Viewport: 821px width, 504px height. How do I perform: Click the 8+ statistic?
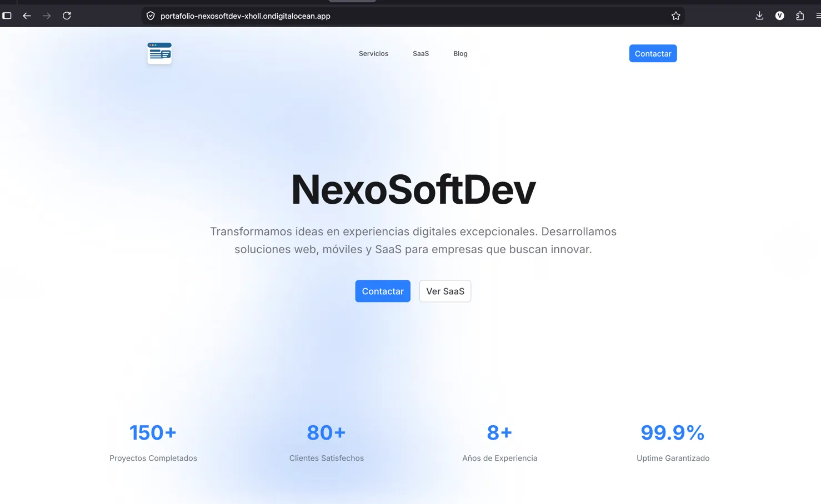point(499,432)
